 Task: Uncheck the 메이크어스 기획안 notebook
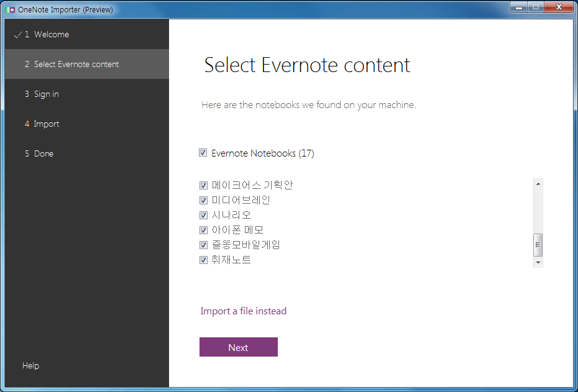click(203, 185)
